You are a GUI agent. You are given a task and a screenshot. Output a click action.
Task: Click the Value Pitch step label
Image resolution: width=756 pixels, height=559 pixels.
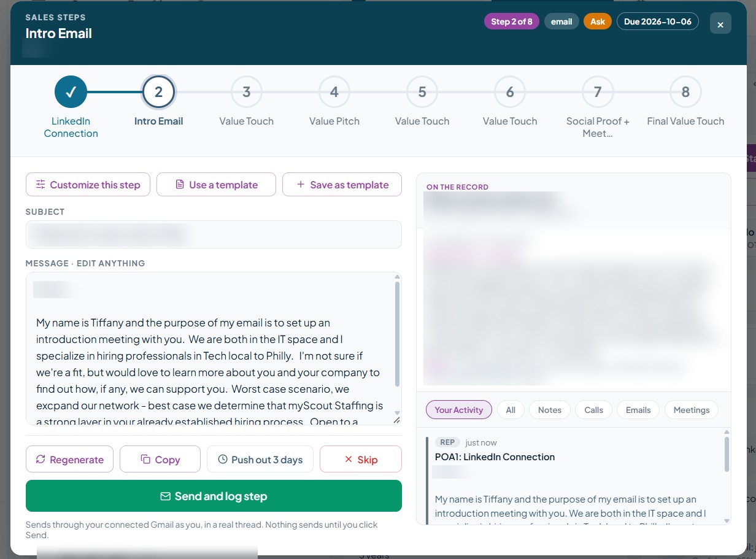point(334,121)
